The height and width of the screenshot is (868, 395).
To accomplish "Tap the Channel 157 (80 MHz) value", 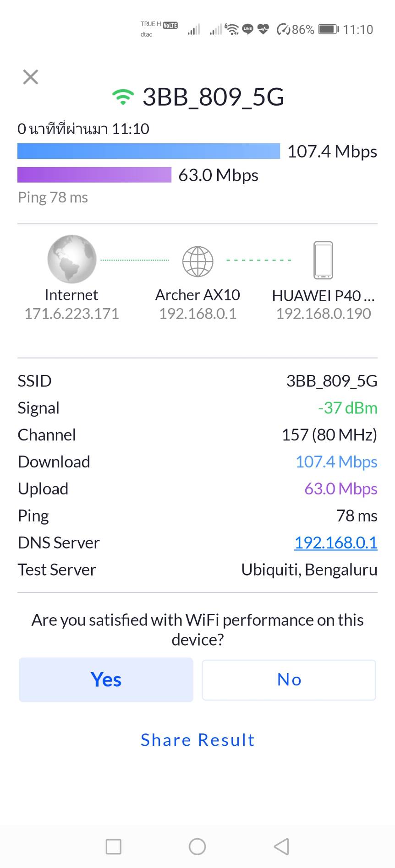I will [329, 435].
